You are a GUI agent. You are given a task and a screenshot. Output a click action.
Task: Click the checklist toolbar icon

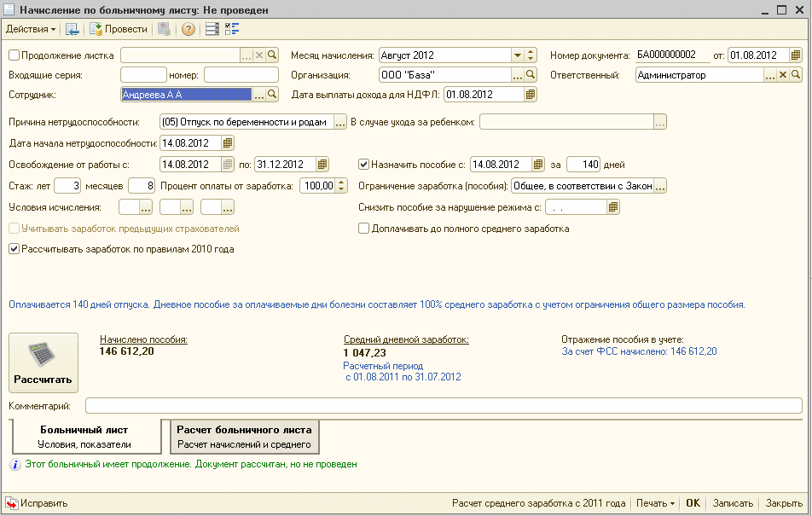coord(232,30)
